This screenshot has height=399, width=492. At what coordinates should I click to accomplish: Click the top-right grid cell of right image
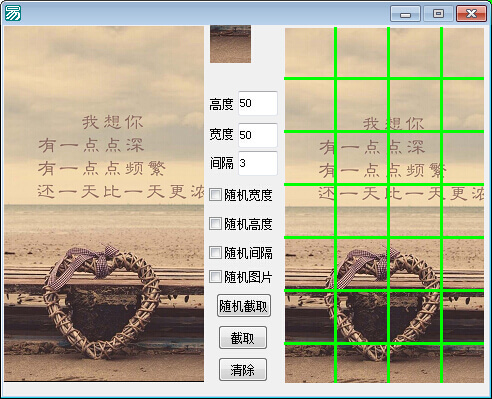coord(463,53)
